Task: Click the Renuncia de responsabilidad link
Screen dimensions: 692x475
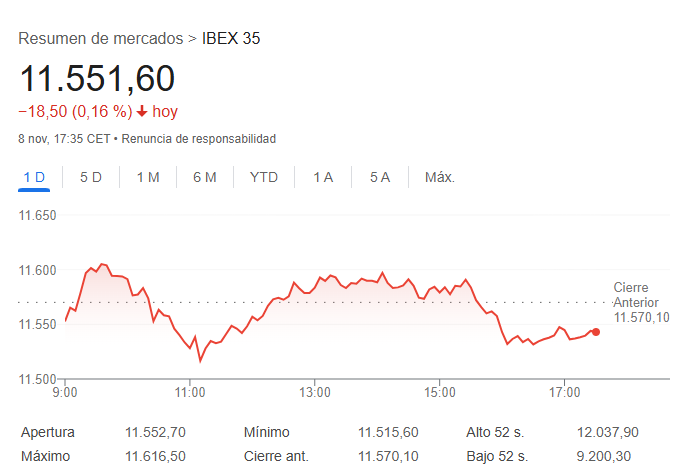Action: click(x=199, y=138)
